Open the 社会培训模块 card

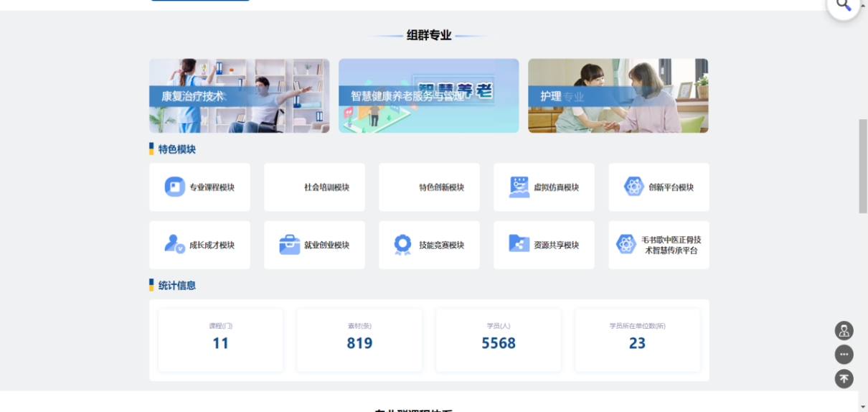click(314, 187)
